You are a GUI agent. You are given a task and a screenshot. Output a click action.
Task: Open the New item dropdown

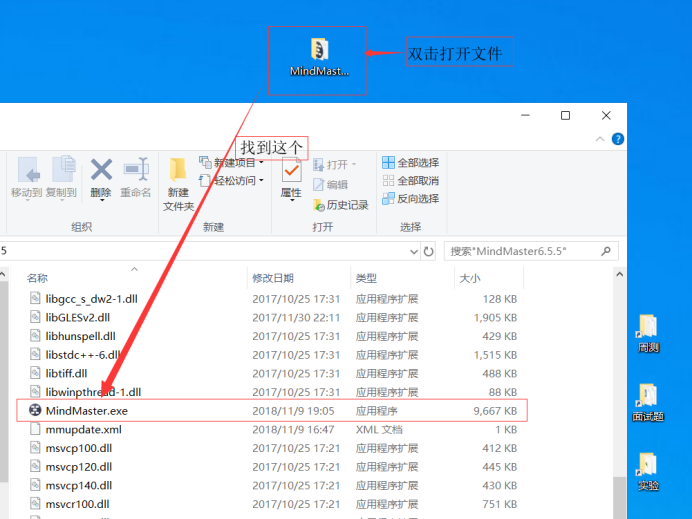click(232, 163)
